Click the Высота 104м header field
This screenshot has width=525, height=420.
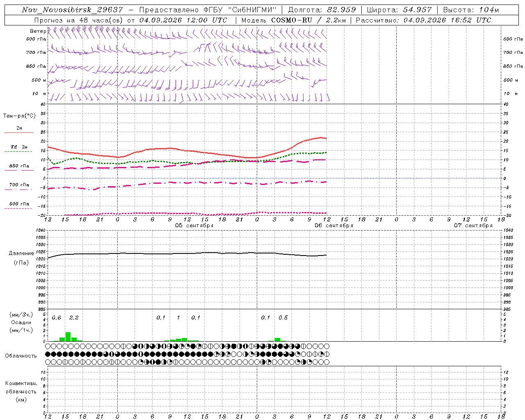[x=471, y=10]
